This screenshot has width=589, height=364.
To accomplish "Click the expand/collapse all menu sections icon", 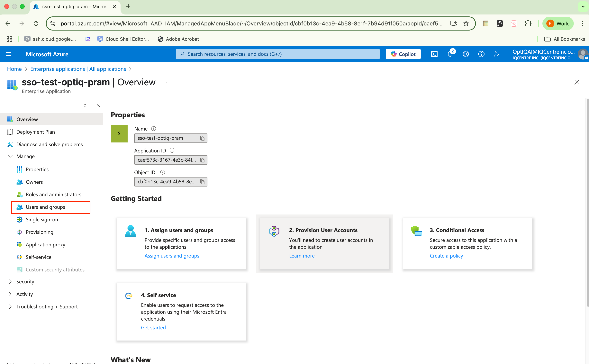I will (x=85, y=105).
